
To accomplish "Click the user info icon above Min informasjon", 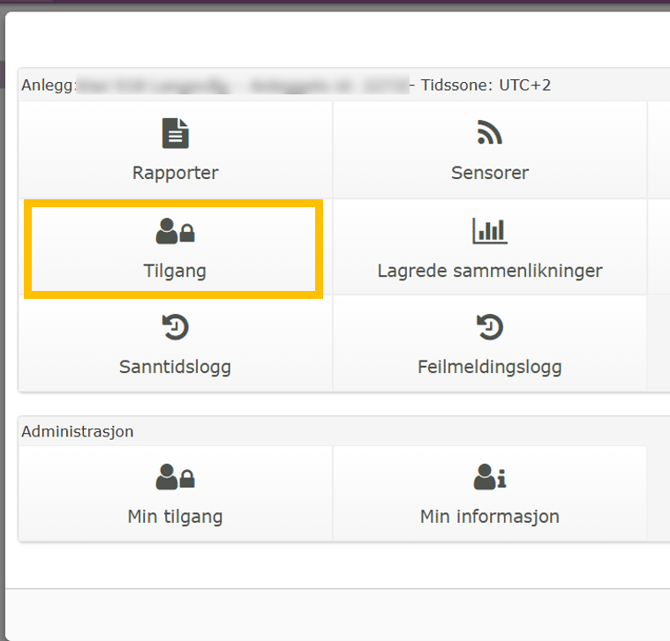I will 489,478.
